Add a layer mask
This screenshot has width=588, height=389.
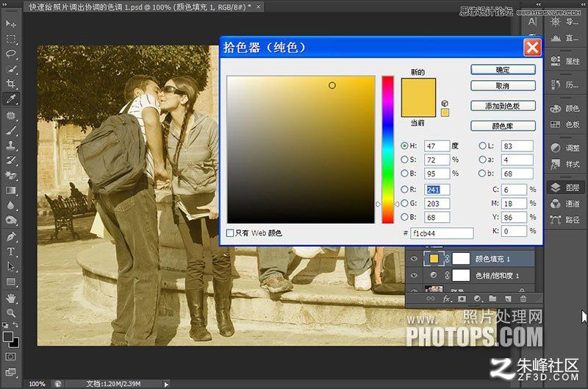pos(462,299)
